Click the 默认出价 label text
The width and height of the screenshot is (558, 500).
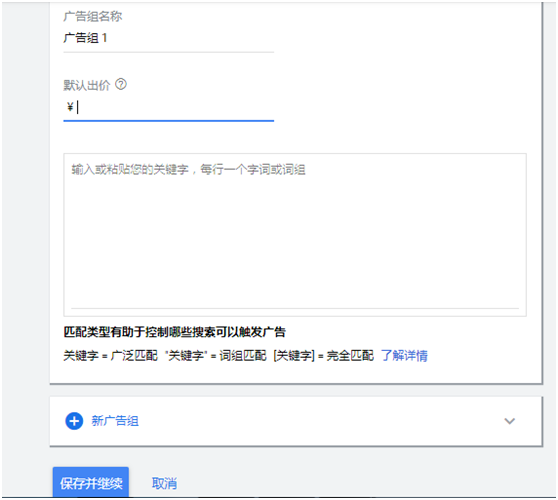(x=87, y=85)
